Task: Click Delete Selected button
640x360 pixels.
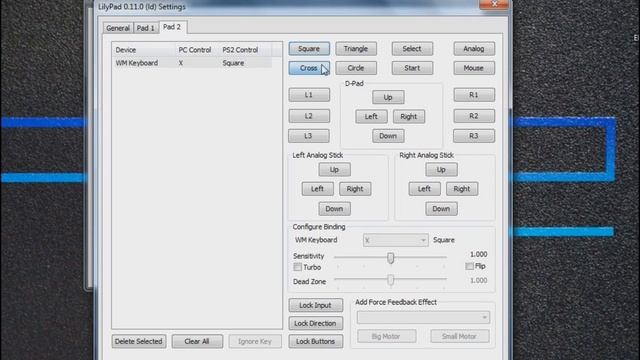Action: tap(139, 341)
